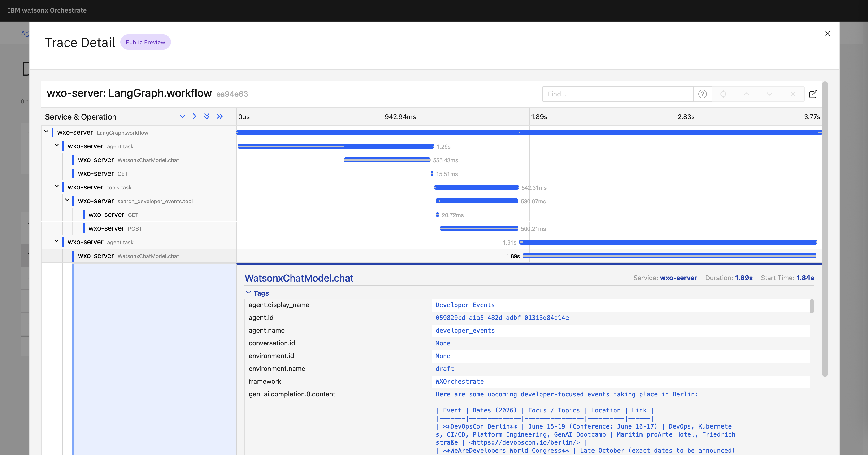The image size is (868, 455).
Task: Click the agent.display_name value Developer Events
Action: (465, 305)
